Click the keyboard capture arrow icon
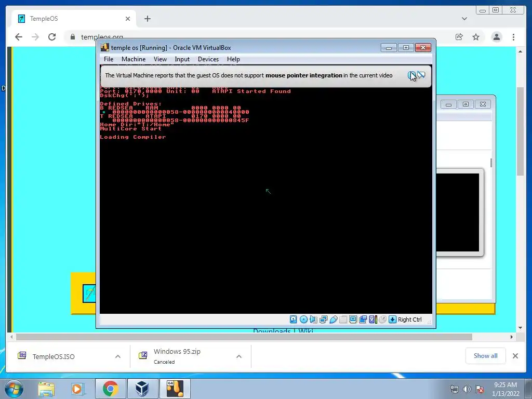 [393, 320]
